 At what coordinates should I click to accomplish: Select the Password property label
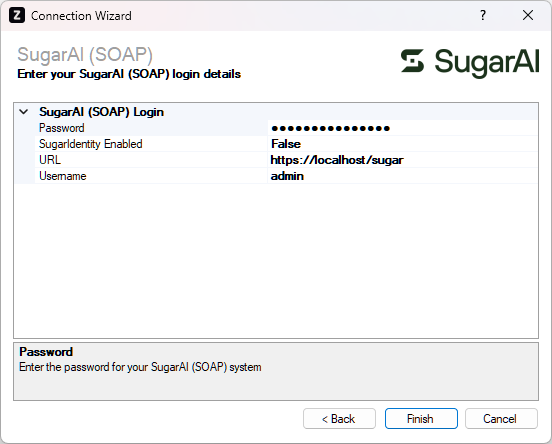pyautogui.click(x=62, y=128)
